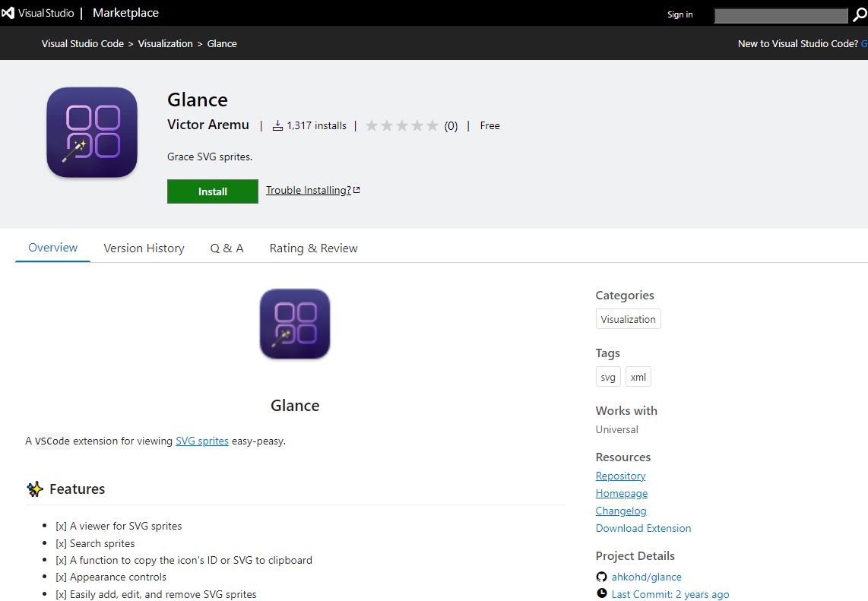Click the star rating icons
Screen dimensions: 868x601
[402, 125]
